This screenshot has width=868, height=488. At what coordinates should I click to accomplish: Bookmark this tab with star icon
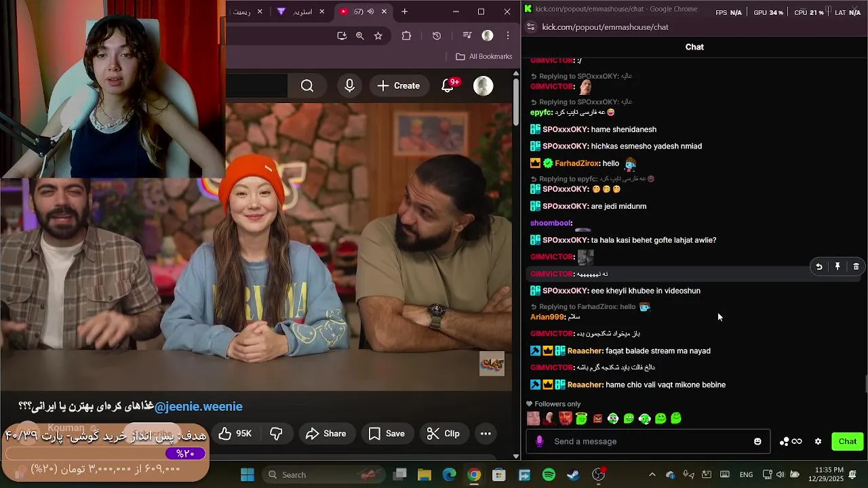coord(378,35)
